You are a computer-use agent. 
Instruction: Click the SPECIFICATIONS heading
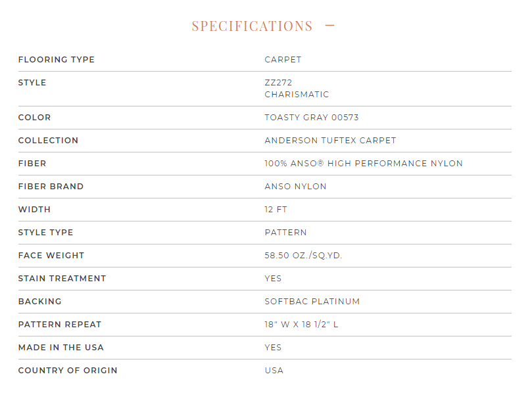point(252,26)
